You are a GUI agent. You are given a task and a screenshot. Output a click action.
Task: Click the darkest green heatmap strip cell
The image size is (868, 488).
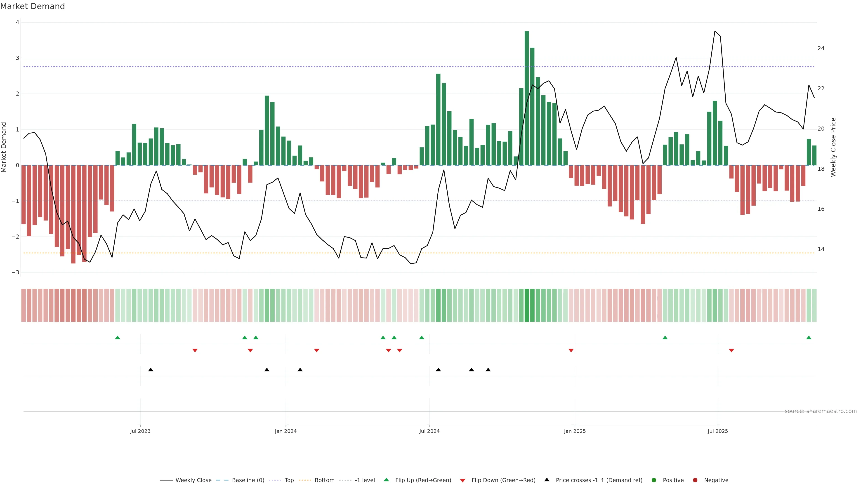pyautogui.click(x=527, y=305)
